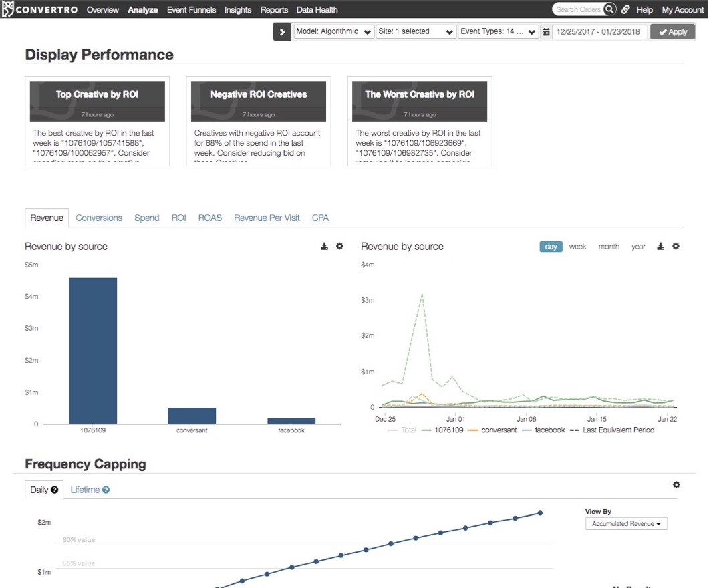The image size is (709, 588).
Task: Click the conversant bar in the chart
Action: tap(192, 416)
